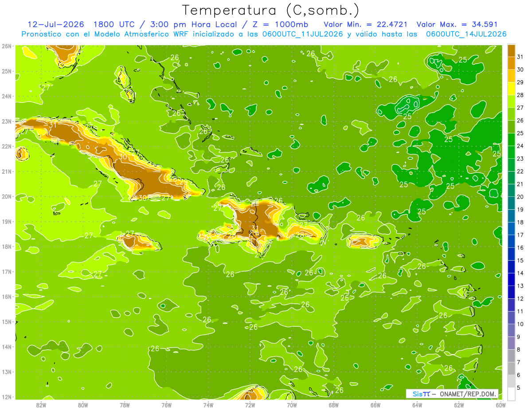Click the 26N latitude axis label
532x411 pixels.
pos(7,46)
